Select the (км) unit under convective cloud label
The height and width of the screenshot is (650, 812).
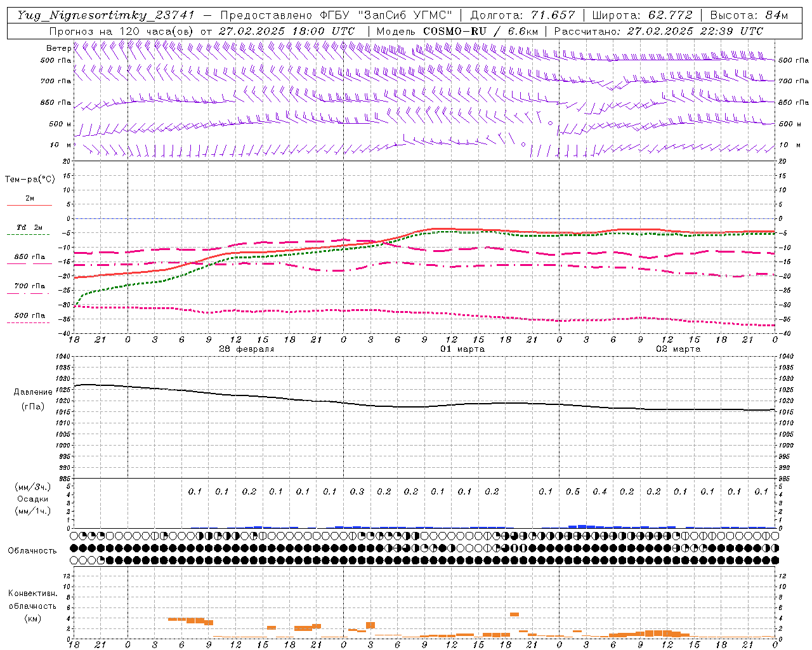coord(32,618)
